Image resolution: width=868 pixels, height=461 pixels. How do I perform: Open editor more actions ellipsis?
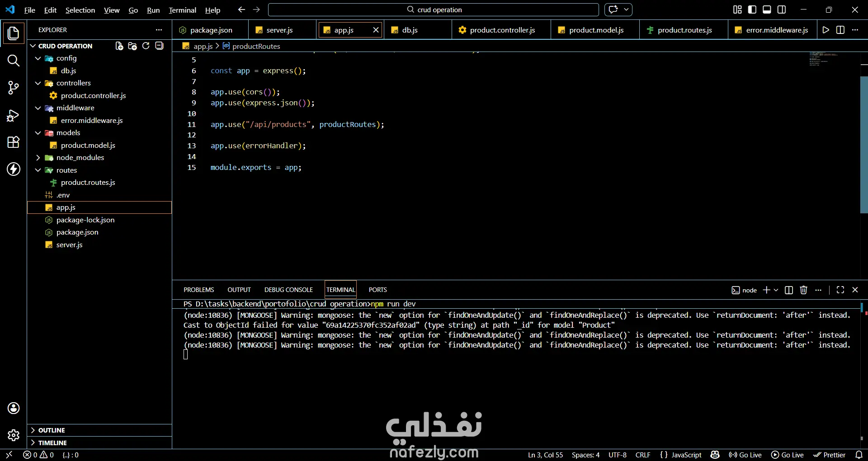pyautogui.click(x=855, y=30)
